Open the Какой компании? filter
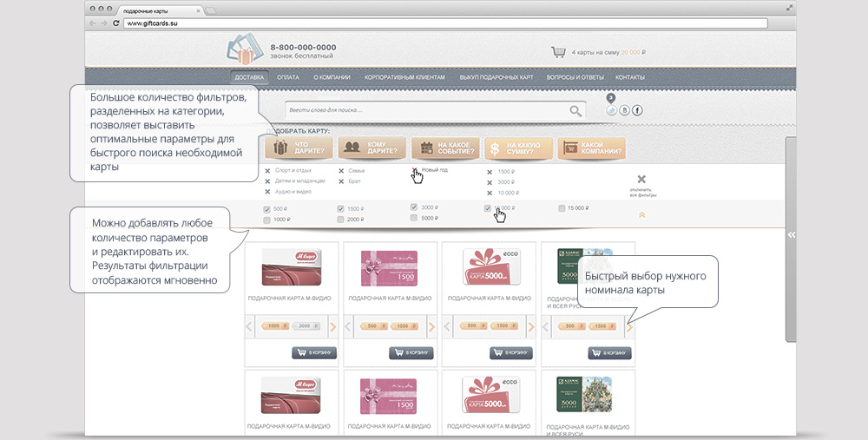868x440 pixels. pyautogui.click(x=591, y=148)
